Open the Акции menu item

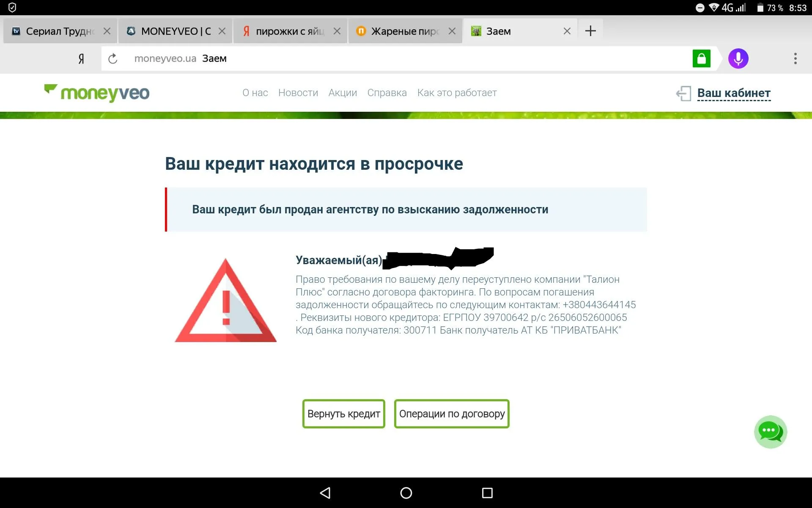[x=343, y=93]
